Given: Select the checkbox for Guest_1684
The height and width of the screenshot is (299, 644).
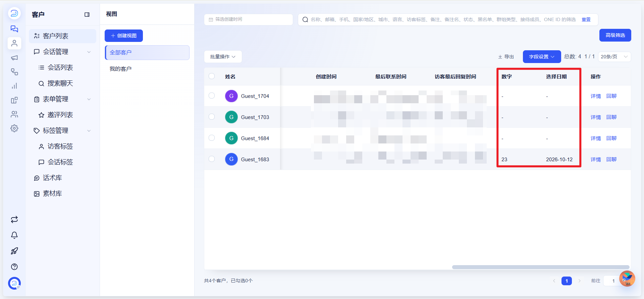Looking at the screenshot, I should click(x=212, y=138).
